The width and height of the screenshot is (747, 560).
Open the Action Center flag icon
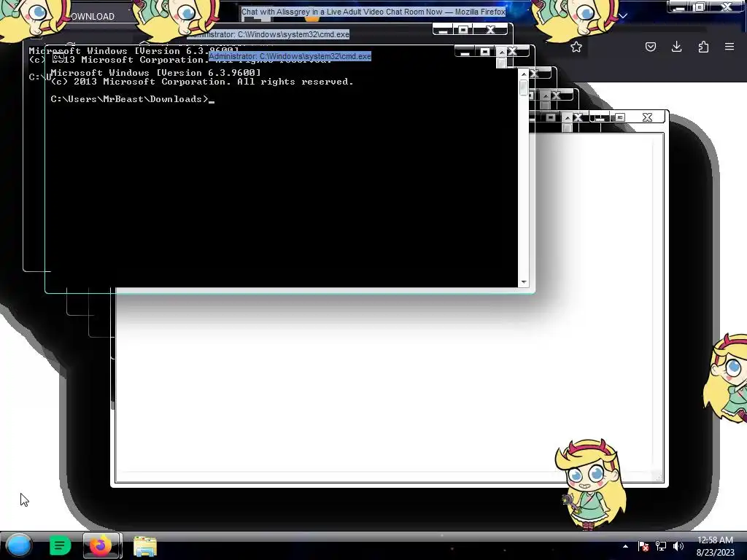(643, 546)
